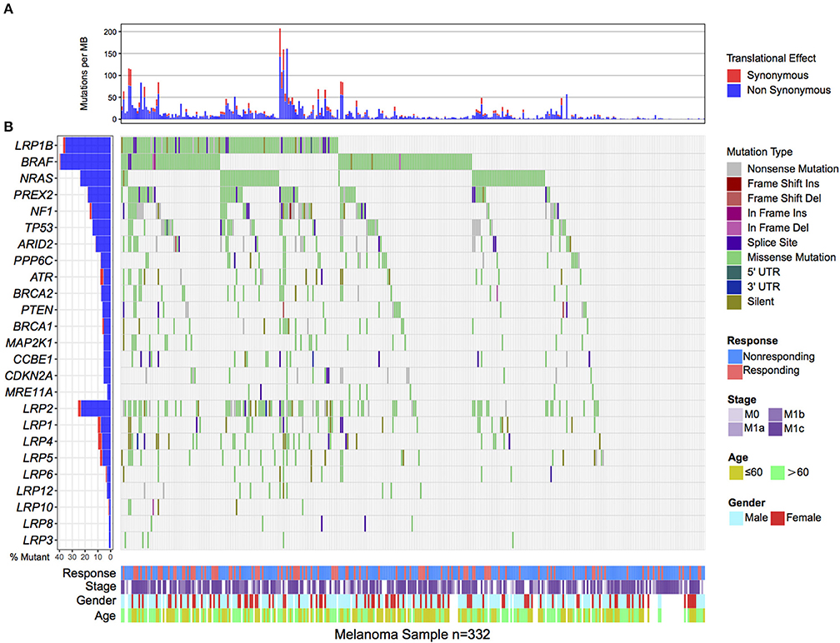Click the In Frame Del swatch
The width and height of the screenshot is (840, 643).
(x=734, y=228)
